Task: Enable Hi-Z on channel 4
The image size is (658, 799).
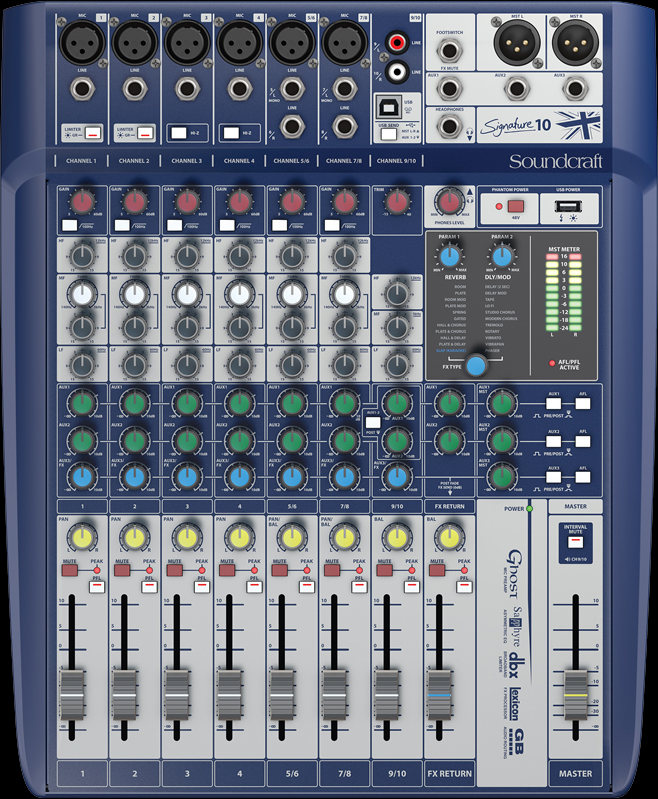Action: pyautogui.click(x=231, y=133)
